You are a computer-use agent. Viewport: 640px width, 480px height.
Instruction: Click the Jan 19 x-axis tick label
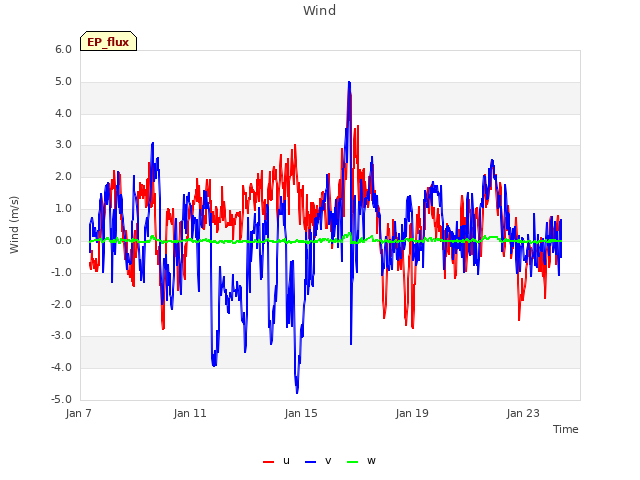coord(412,413)
